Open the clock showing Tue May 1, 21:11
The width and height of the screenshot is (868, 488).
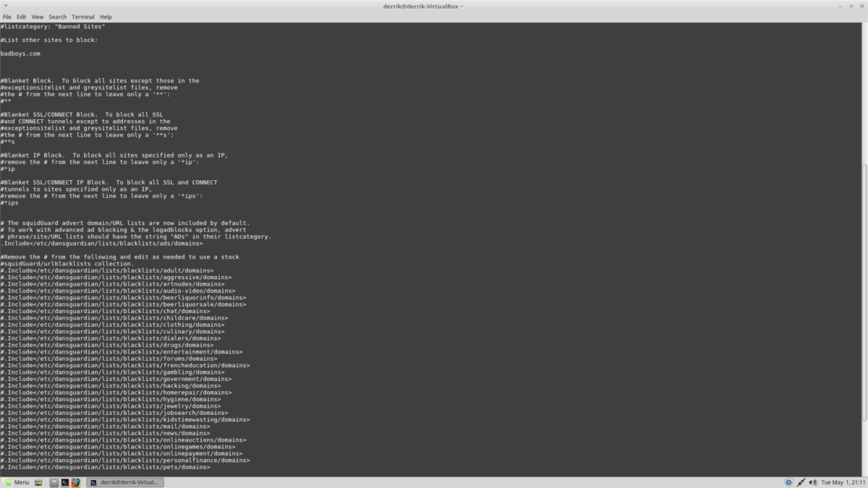pos(842,482)
